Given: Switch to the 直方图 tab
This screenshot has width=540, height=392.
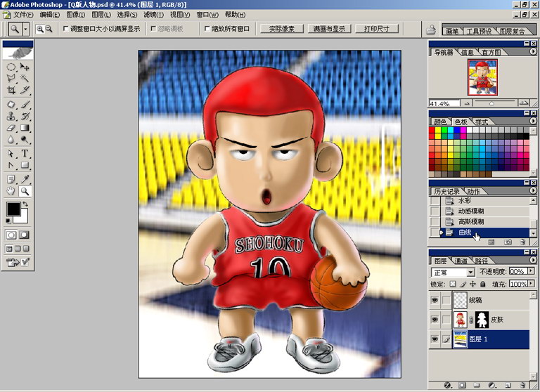Looking at the screenshot, I should pyautogui.click(x=490, y=52).
